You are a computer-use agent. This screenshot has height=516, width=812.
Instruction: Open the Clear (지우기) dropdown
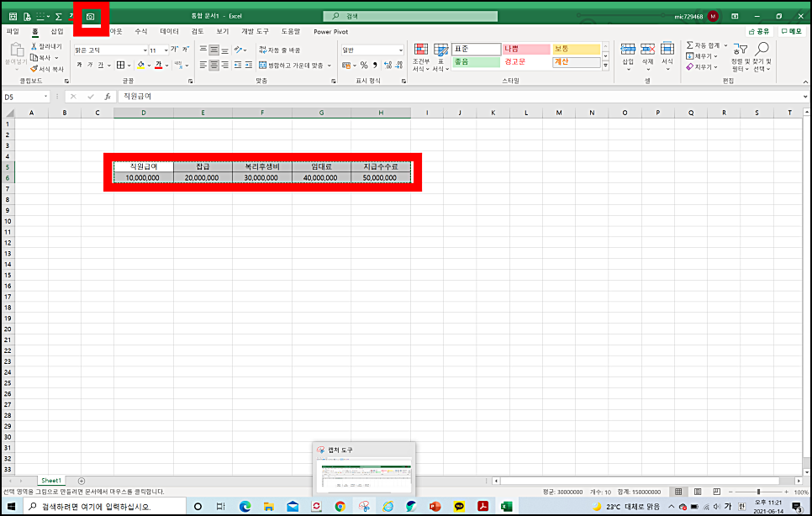click(702, 66)
